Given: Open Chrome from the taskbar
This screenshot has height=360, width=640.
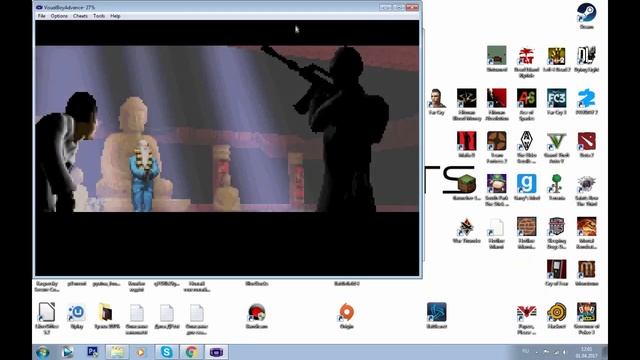Looking at the screenshot, I should point(191,352).
